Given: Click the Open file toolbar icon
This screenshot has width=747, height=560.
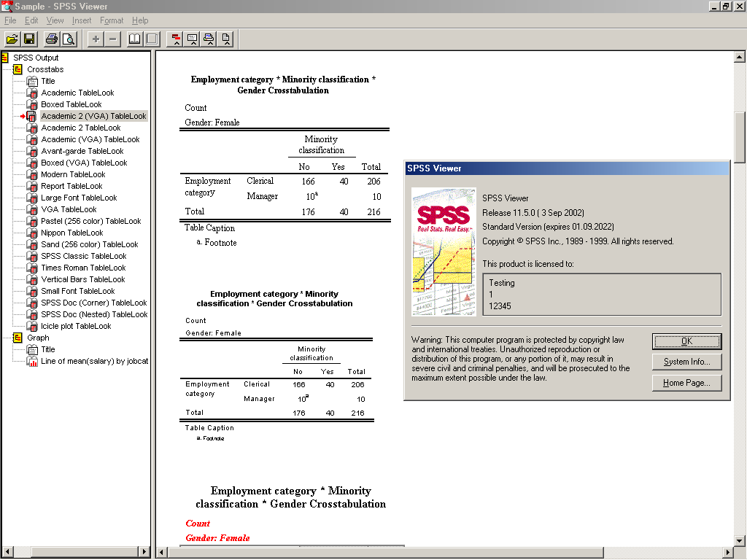Looking at the screenshot, I should (x=12, y=39).
